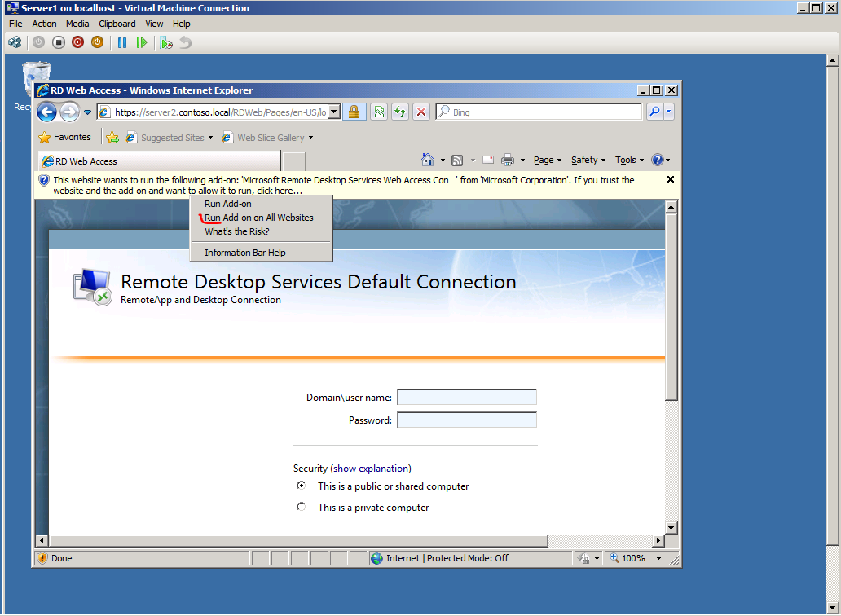Open search provider dropdown arrow
The width and height of the screenshot is (841, 616).
[669, 112]
